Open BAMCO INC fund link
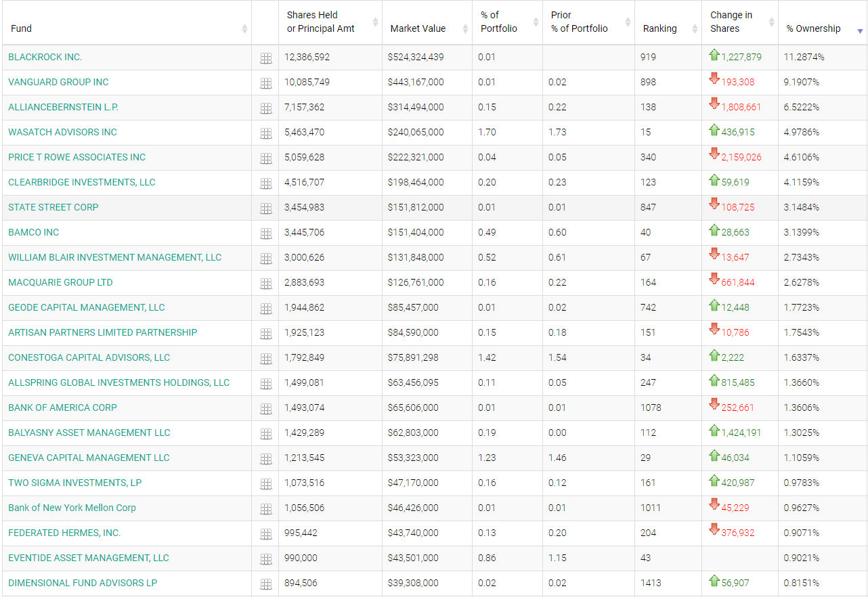This screenshot has width=868, height=597. [34, 232]
